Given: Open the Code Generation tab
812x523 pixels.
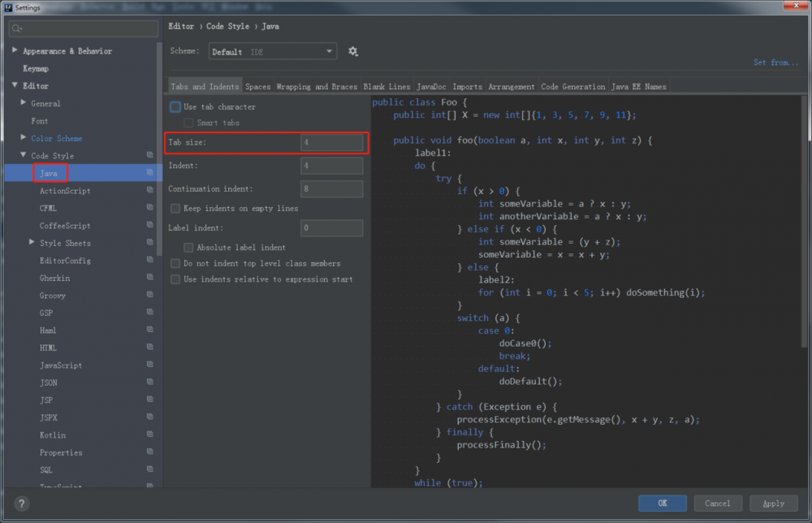Looking at the screenshot, I should pyautogui.click(x=572, y=87).
